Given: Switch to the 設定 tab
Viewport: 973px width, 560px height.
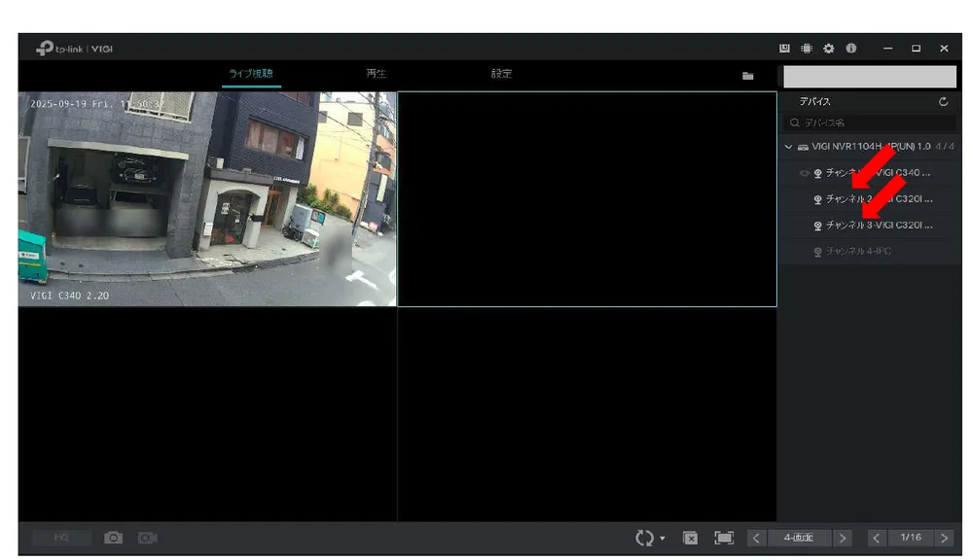Looking at the screenshot, I should 501,74.
